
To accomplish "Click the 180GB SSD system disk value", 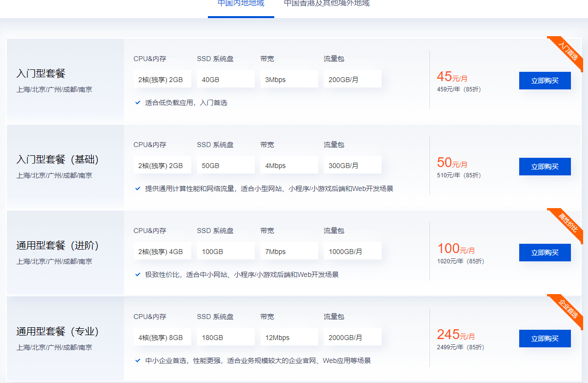I will click(x=225, y=337).
